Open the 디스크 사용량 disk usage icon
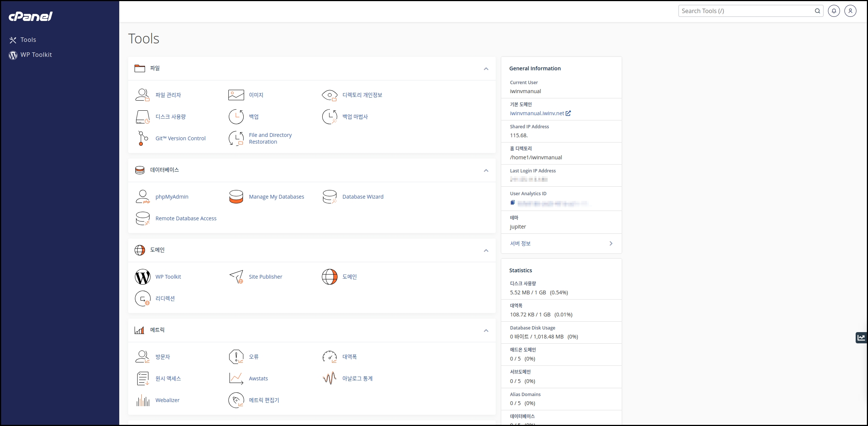The height and width of the screenshot is (426, 868). pos(142,117)
